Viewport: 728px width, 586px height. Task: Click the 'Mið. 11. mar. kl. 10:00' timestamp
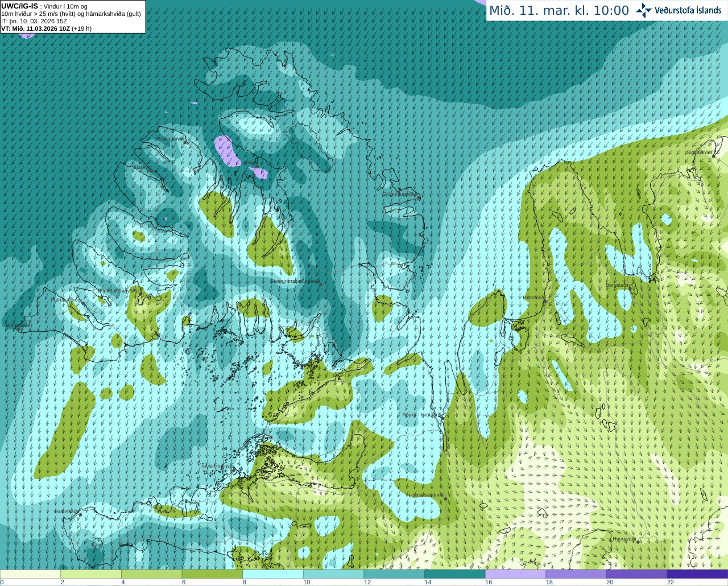tap(559, 10)
